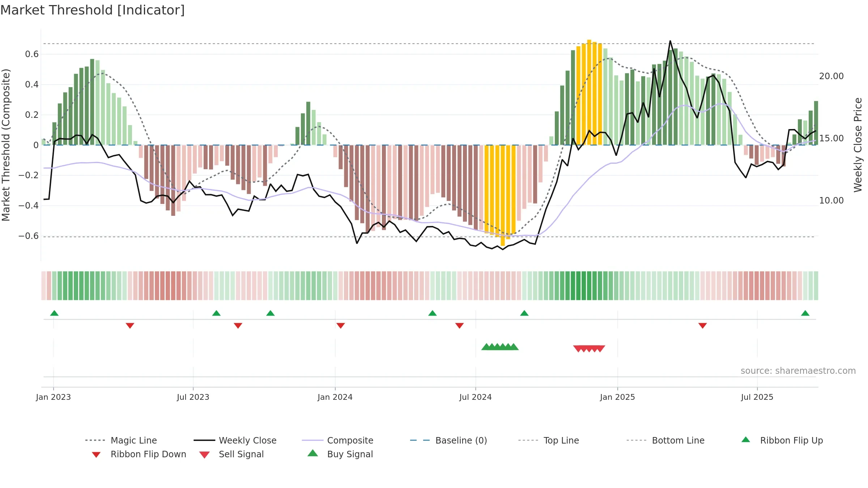Toggle the Ribbon Flip Down legend entry
868x488 pixels.
pyautogui.click(x=139, y=454)
